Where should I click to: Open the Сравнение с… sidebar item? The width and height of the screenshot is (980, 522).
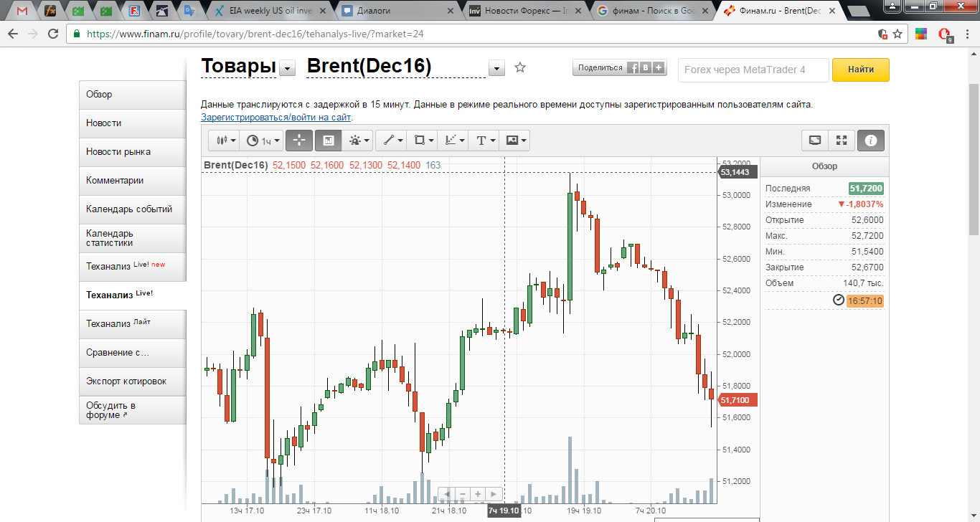point(133,353)
